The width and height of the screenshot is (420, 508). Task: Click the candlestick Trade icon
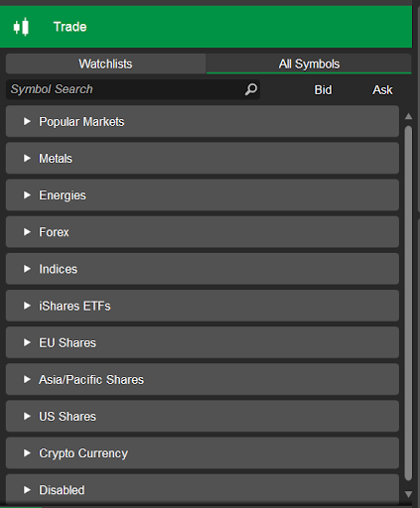pos(21,27)
